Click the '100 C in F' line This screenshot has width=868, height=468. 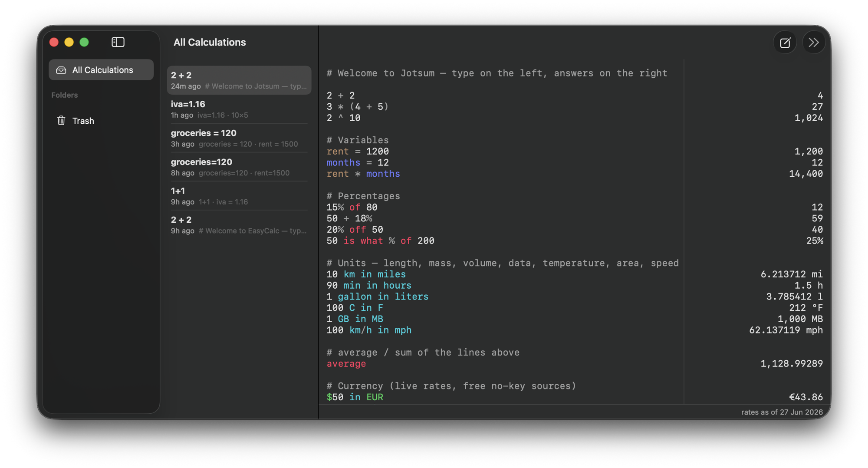point(355,307)
